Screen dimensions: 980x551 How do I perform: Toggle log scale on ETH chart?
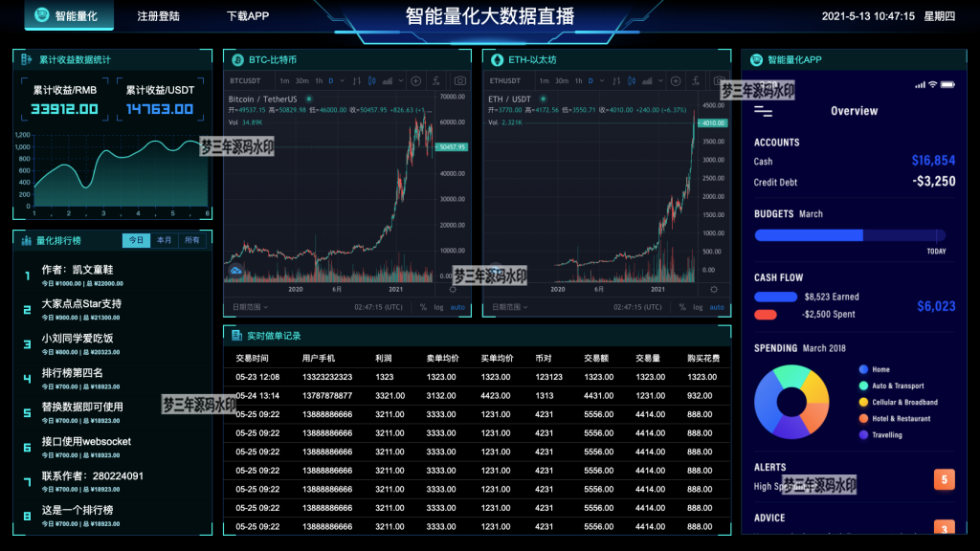pos(698,307)
